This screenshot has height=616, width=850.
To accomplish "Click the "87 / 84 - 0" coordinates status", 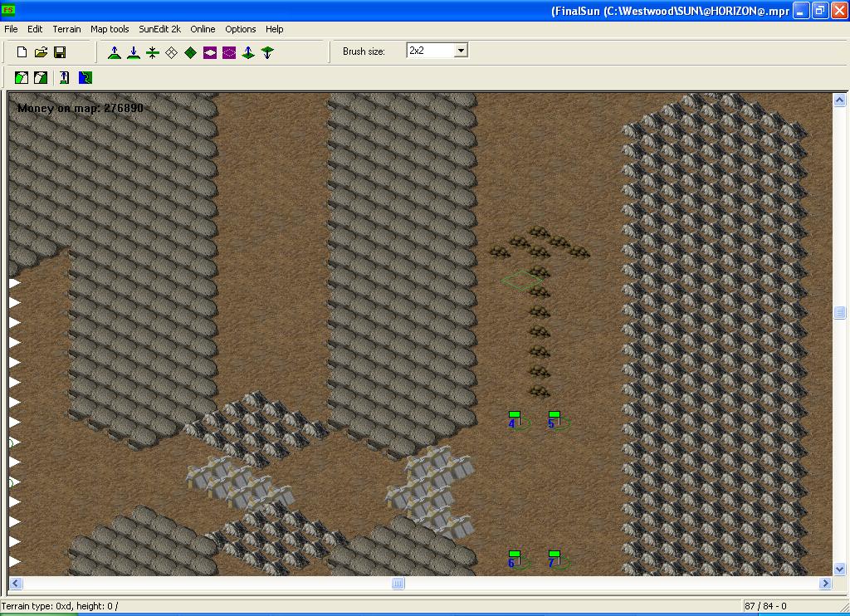I will (x=765, y=606).
